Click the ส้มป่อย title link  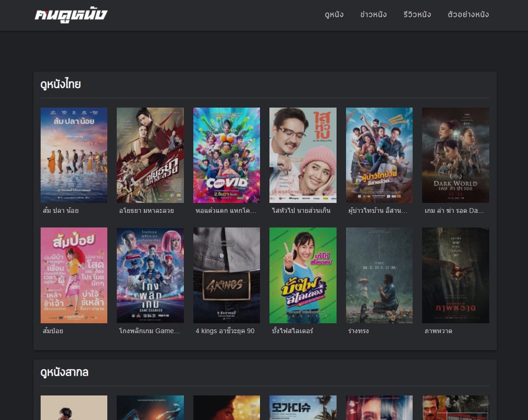pos(53,331)
